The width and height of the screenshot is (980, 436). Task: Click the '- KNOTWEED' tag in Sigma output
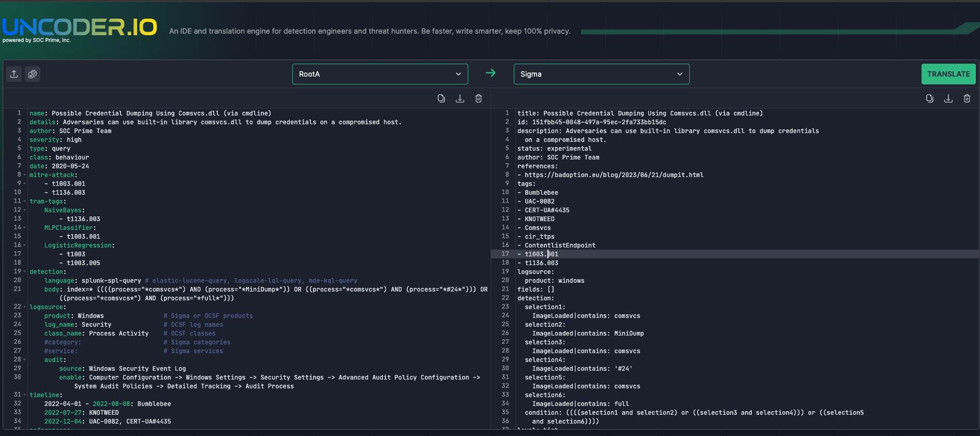536,219
